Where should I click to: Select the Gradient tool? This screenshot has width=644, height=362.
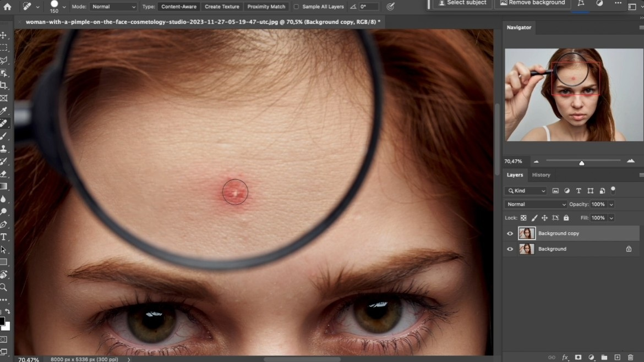point(4,187)
